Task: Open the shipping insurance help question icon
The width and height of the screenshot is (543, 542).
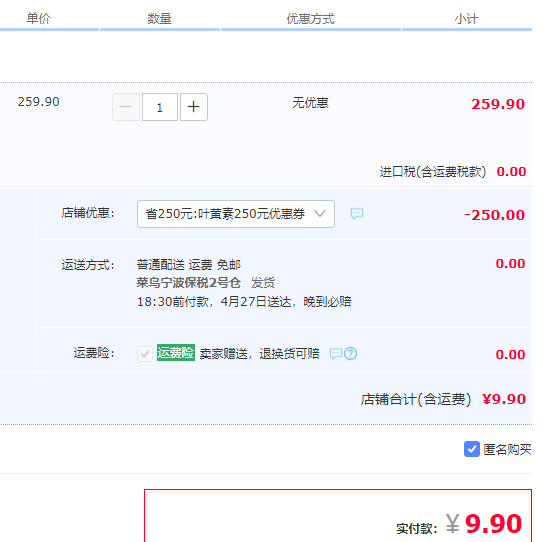Action: pos(350,354)
